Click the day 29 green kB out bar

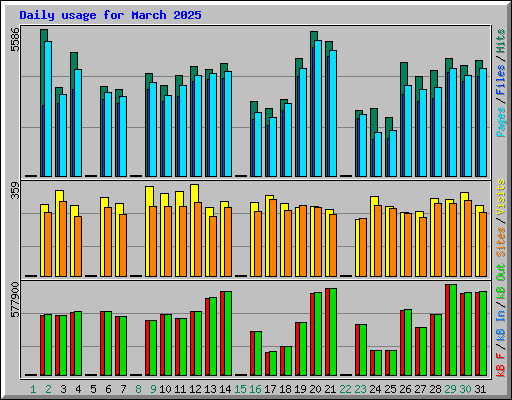click(x=453, y=330)
